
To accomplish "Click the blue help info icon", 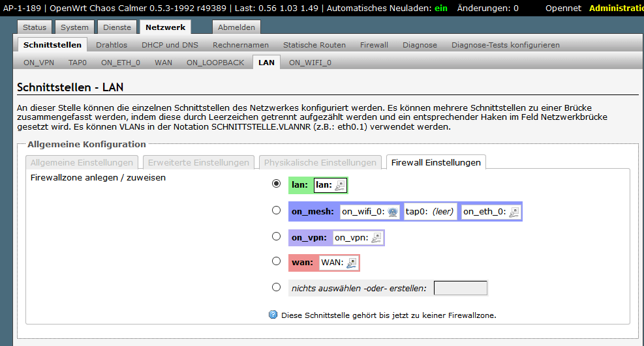I will click(273, 315).
